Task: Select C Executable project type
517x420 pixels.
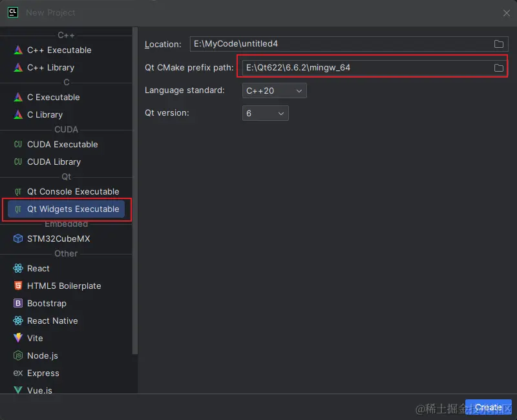Action: coord(67,98)
